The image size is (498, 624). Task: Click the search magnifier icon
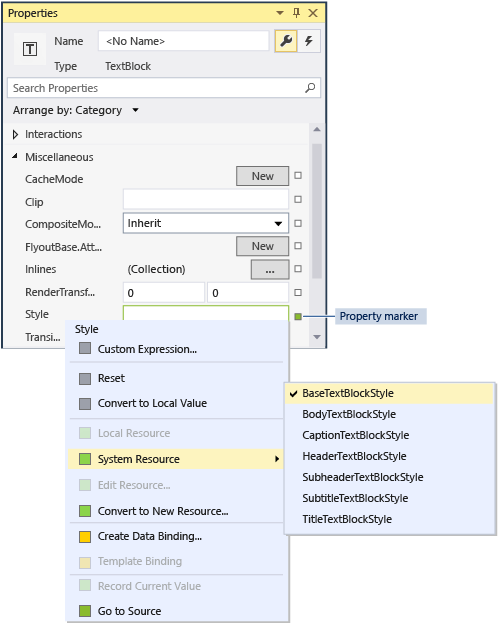(x=310, y=88)
